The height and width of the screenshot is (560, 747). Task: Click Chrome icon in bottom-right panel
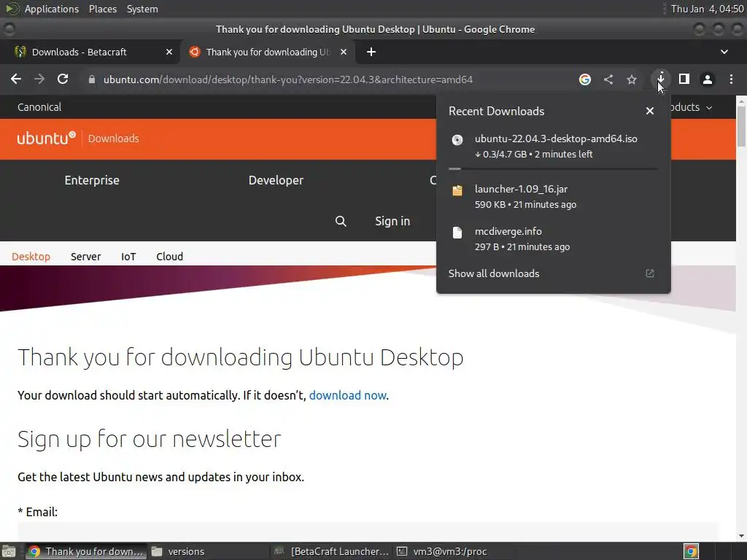692,551
